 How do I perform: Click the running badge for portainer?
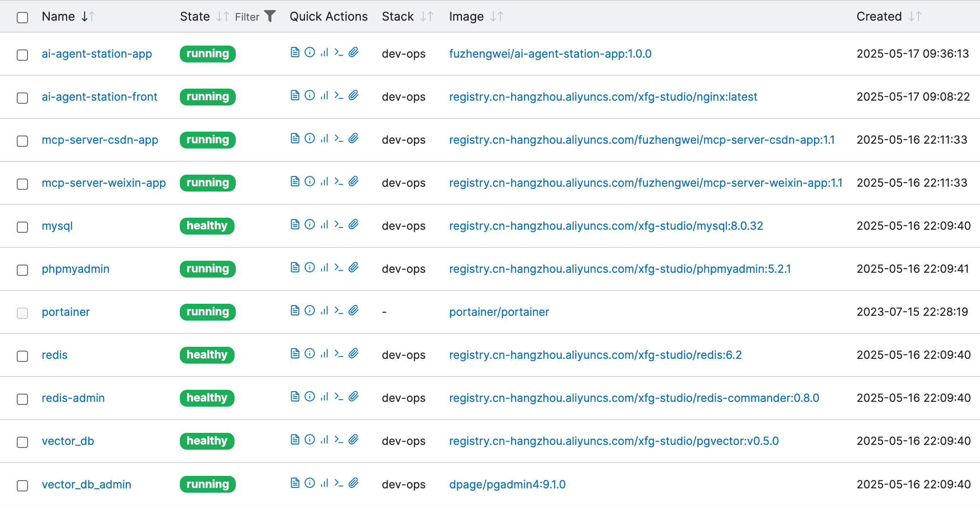(208, 312)
